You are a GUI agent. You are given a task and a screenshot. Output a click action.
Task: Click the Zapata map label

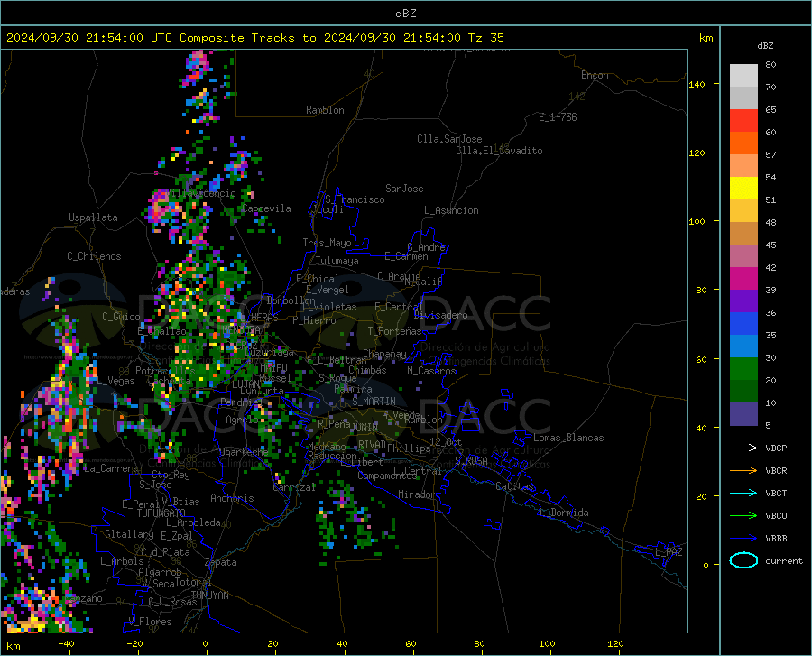(221, 562)
